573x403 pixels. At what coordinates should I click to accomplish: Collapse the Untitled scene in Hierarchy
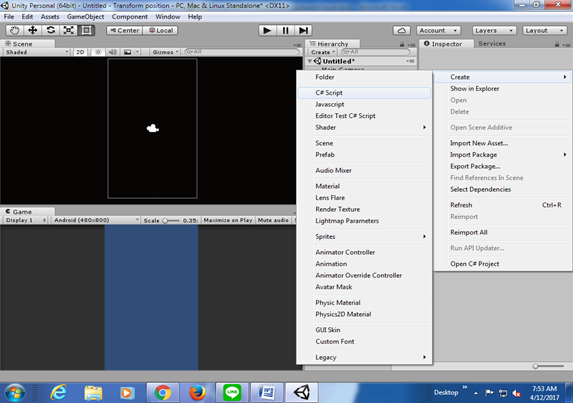point(310,61)
